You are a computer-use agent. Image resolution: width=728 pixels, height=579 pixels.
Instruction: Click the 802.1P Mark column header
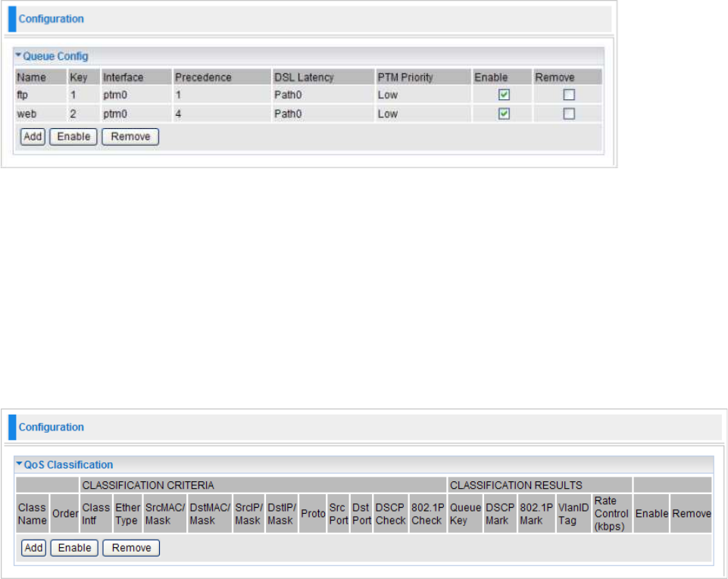(x=536, y=514)
